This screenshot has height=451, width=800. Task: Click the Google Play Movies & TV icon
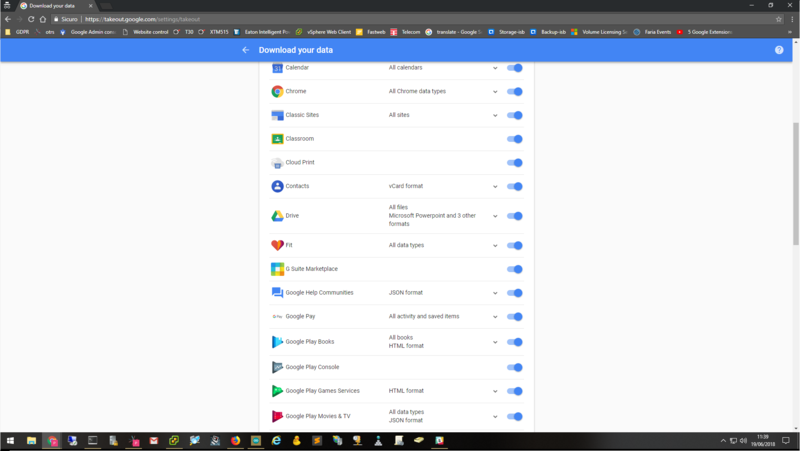click(277, 416)
